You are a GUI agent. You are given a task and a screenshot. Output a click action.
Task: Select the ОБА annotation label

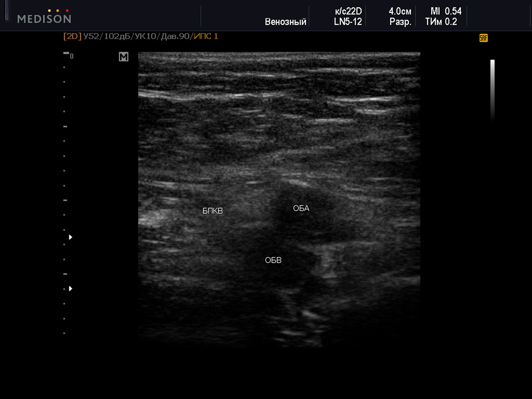pos(301,208)
